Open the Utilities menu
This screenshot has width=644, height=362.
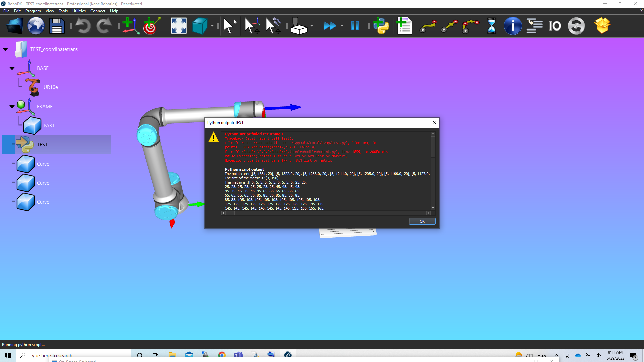[79, 11]
